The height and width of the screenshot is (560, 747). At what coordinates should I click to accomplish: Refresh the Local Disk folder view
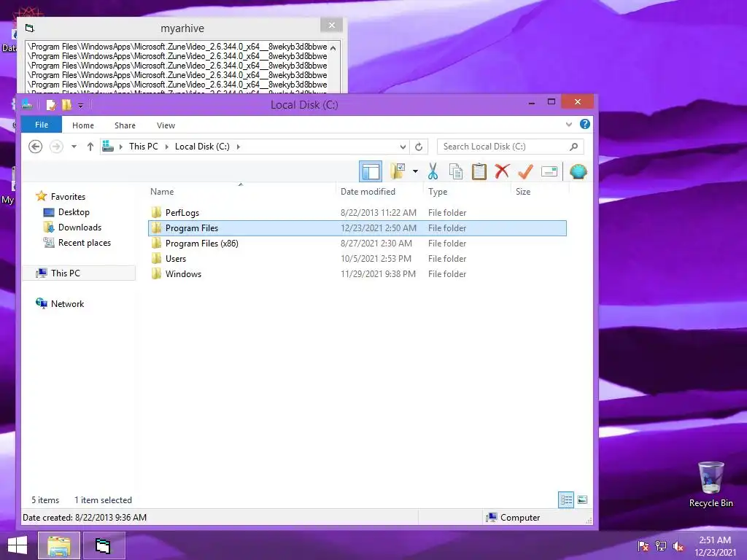419,147
